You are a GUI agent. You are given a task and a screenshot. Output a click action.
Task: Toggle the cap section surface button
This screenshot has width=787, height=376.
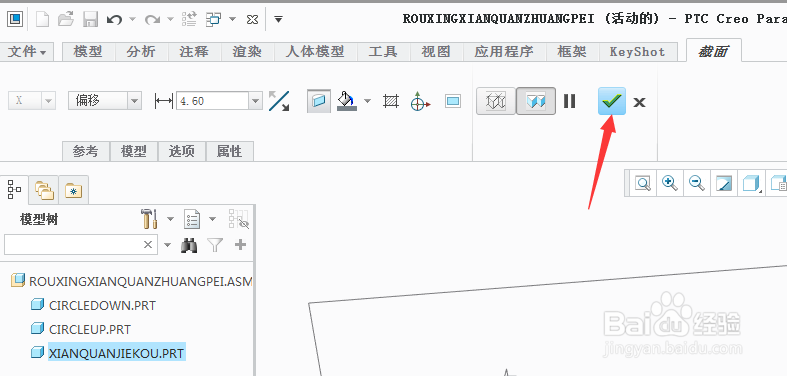click(319, 101)
